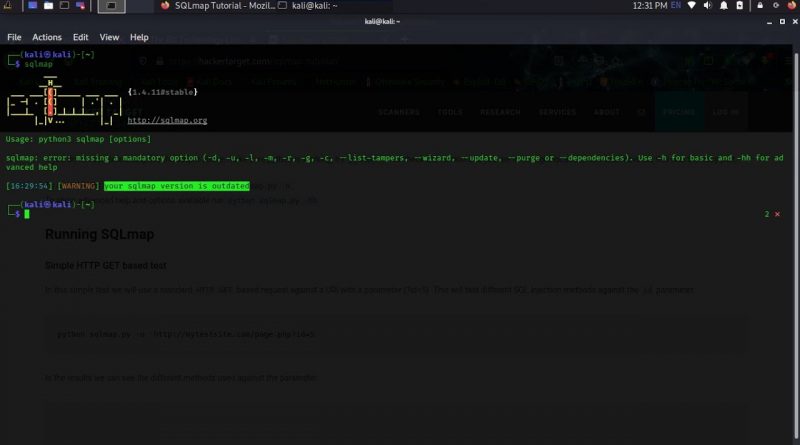Click the 'sqlmap: error: missing a mandatory option' line
This screenshot has width=800, height=445.
tap(394, 162)
